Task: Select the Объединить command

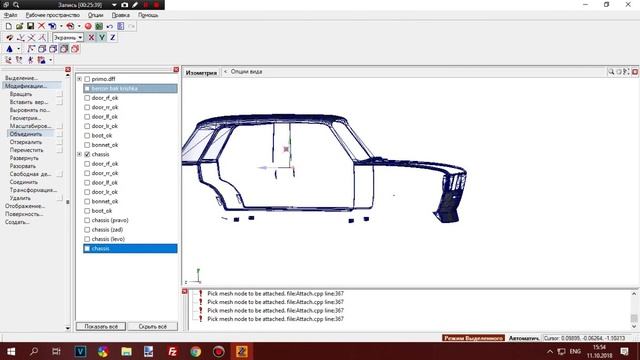Action: [x=26, y=134]
